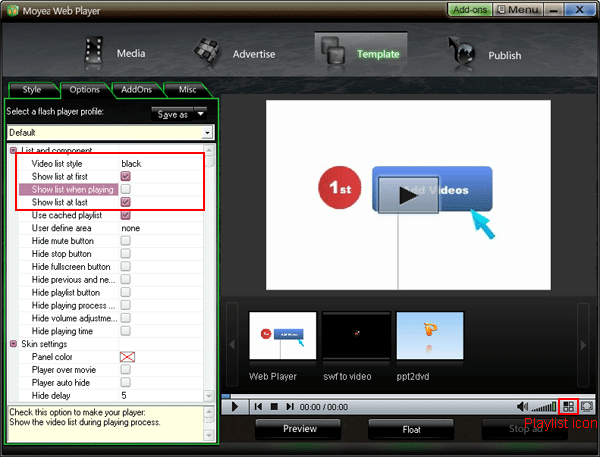The width and height of the screenshot is (600, 457).
Task: Check Hide playing process option
Action: [x=126, y=305]
